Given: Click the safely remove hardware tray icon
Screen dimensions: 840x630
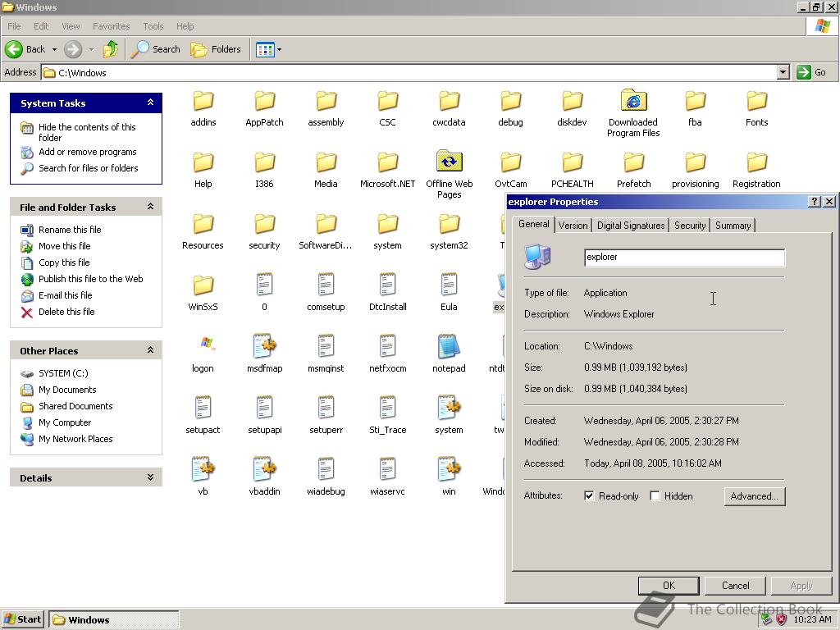Looking at the screenshot, I should pyautogui.click(x=767, y=619).
